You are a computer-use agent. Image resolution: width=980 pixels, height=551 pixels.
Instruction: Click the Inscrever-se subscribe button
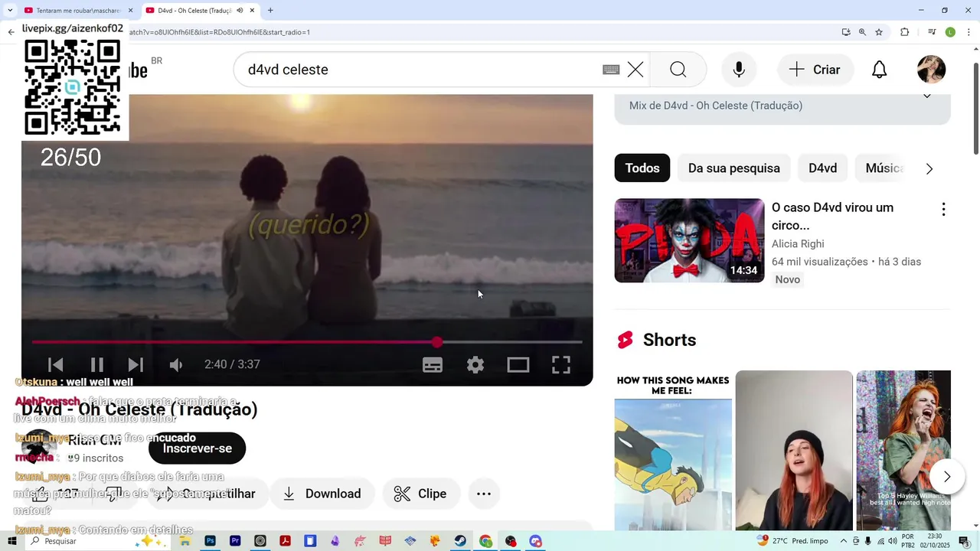coord(198,448)
